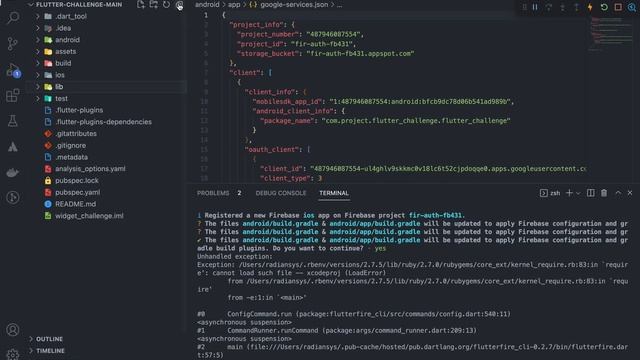Maximize the terminal panel size

coord(618,193)
